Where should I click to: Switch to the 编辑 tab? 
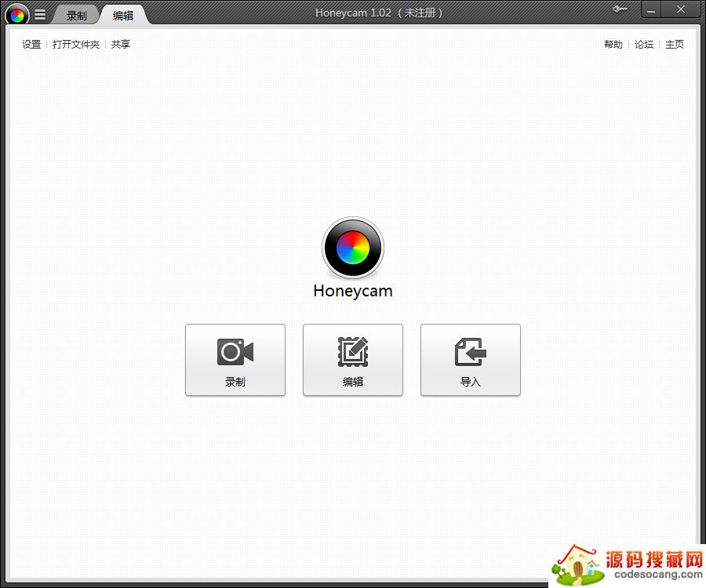pos(123,16)
